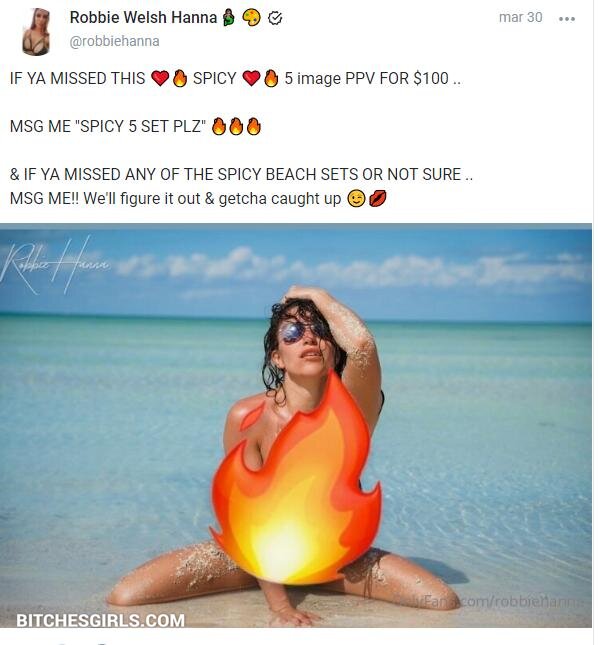
Task: Open the mar 30 post date
Action: 520,17
